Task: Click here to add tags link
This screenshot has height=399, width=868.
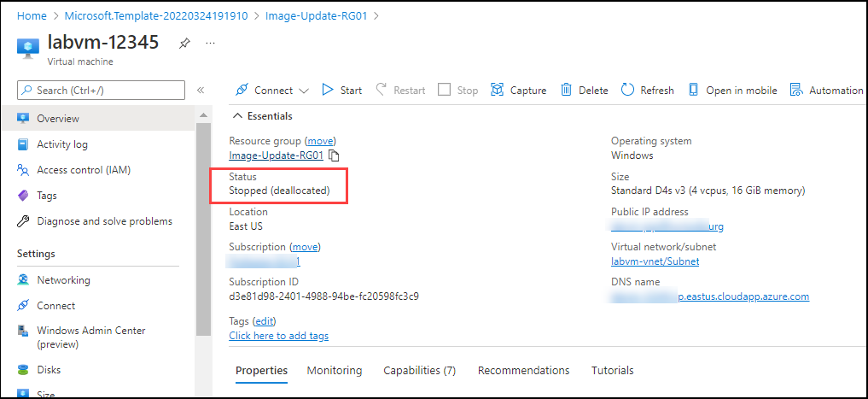Action: click(279, 336)
